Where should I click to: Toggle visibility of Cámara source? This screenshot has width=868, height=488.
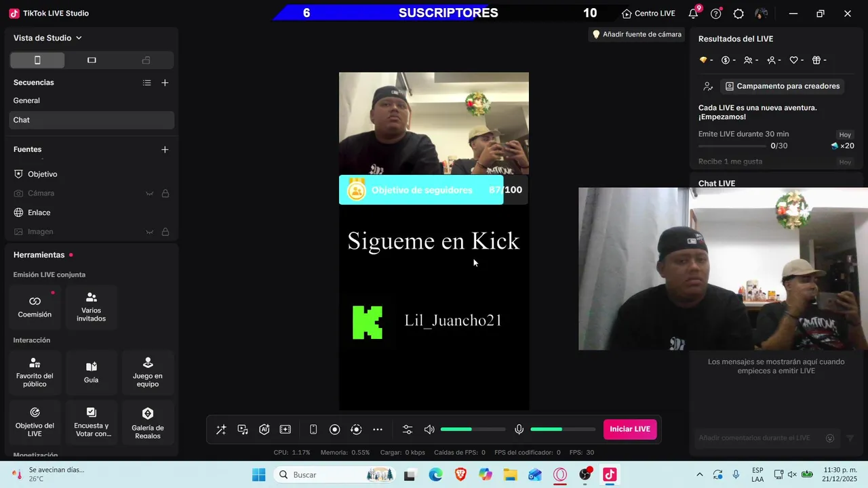click(149, 194)
